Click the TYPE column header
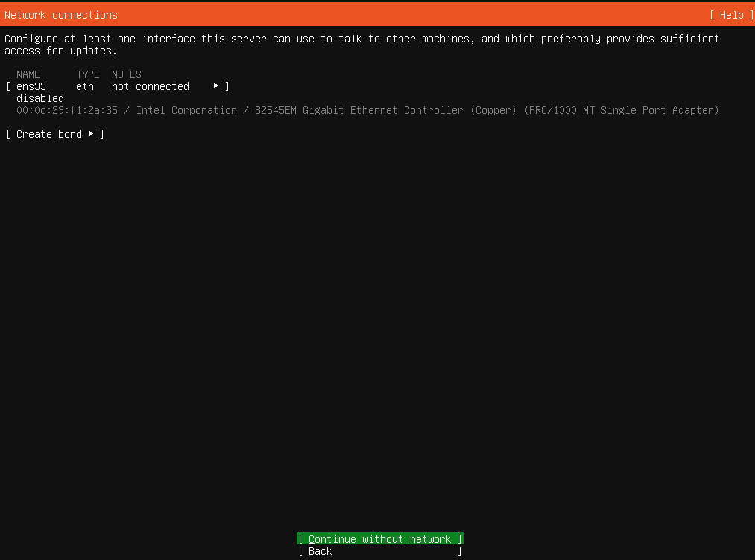Image resolution: width=755 pixels, height=560 pixels. 88,74
